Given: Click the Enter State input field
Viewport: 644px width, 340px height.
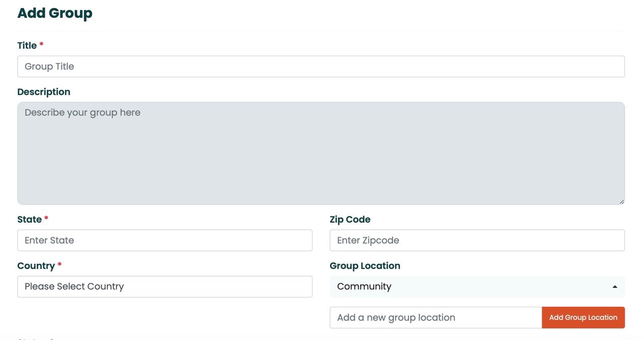Looking at the screenshot, I should [x=165, y=240].
